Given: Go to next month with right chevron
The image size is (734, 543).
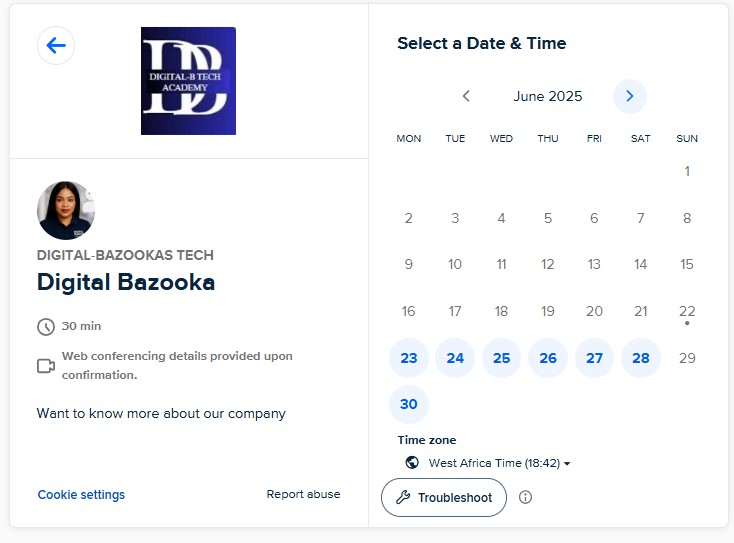Looking at the screenshot, I should [x=630, y=96].
